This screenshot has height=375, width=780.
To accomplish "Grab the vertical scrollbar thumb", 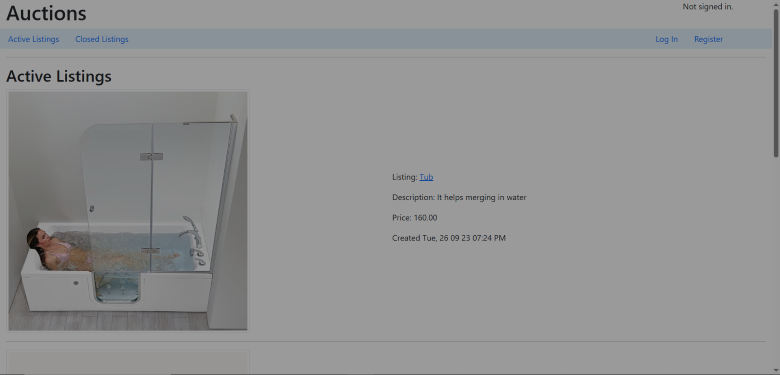I will click(776, 83).
